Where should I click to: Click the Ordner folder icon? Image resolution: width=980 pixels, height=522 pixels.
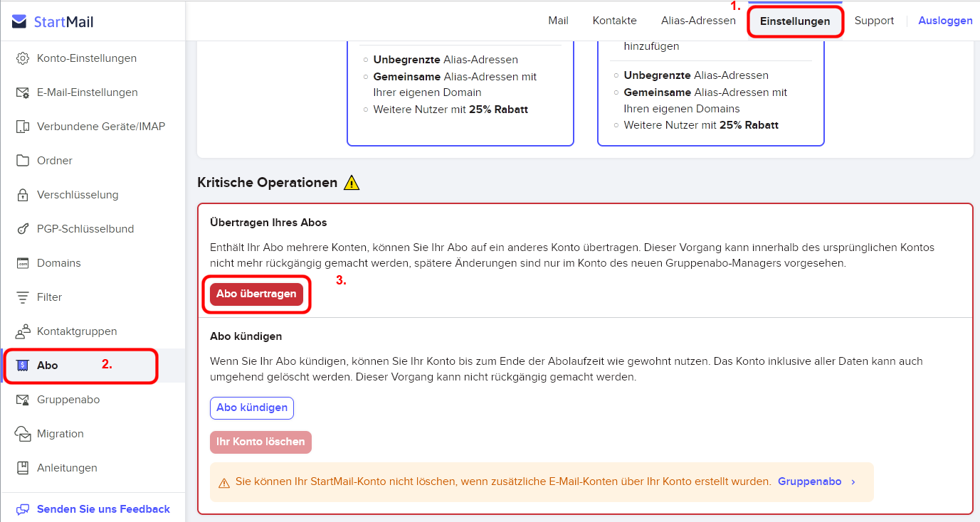point(23,161)
